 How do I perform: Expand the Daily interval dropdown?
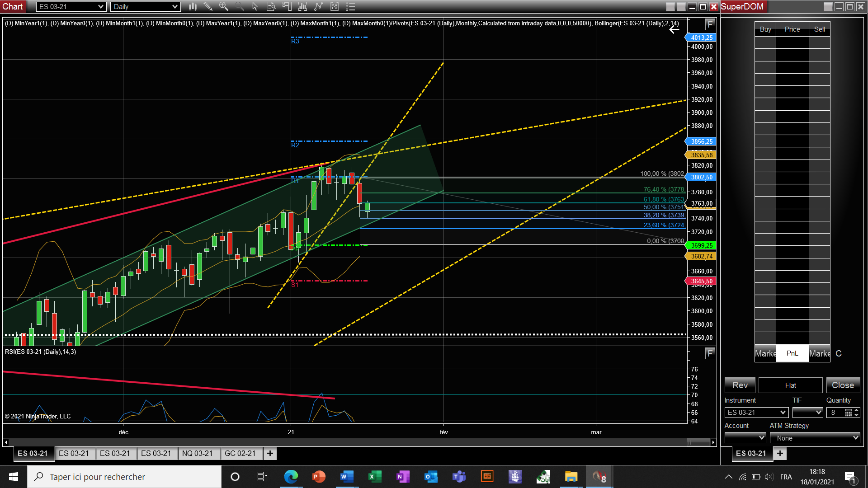click(x=175, y=7)
